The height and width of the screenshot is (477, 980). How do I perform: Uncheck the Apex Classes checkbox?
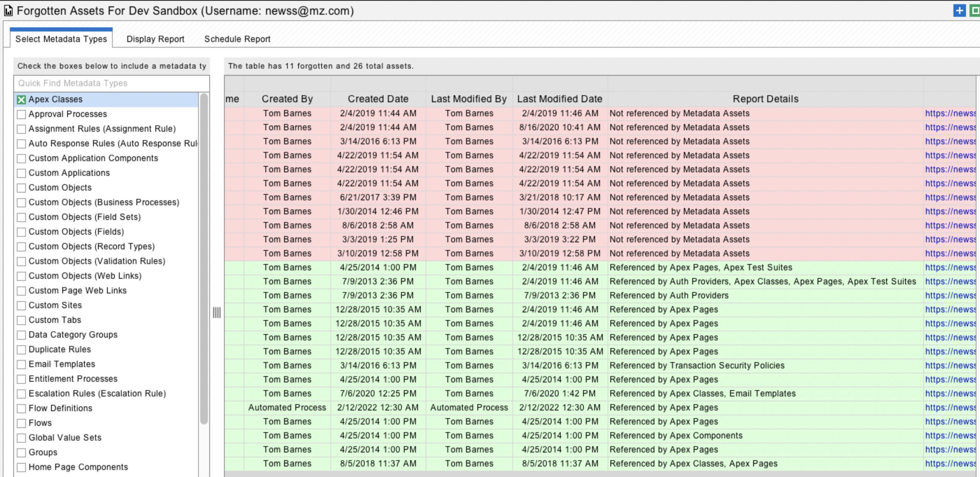[21, 100]
